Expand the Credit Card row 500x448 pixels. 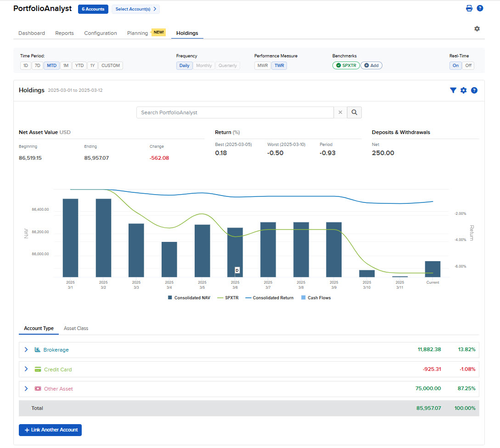(26, 369)
